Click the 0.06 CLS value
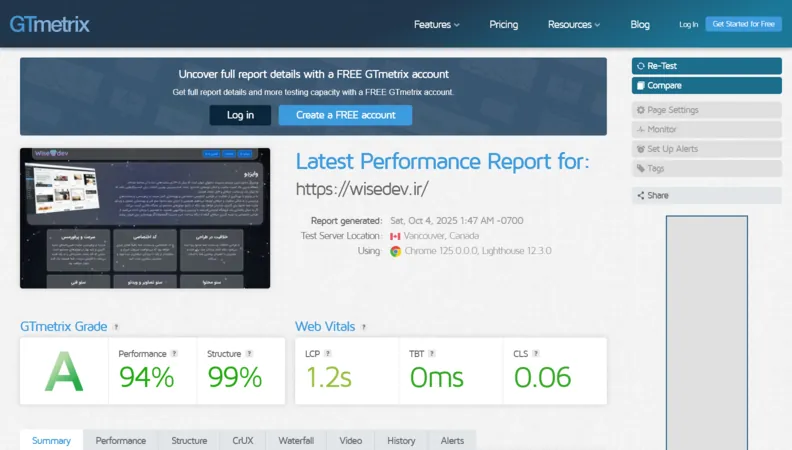The height and width of the screenshot is (450, 792). pyautogui.click(x=542, y=377)
